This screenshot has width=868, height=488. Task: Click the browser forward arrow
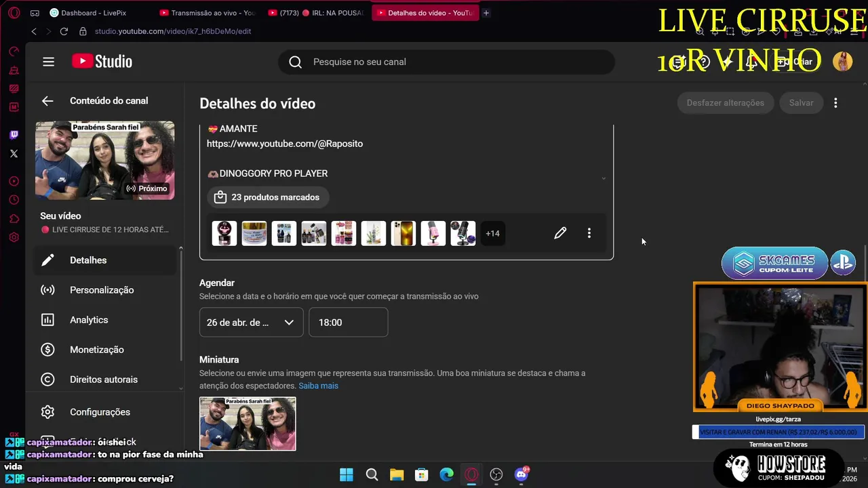coord(48,31)
